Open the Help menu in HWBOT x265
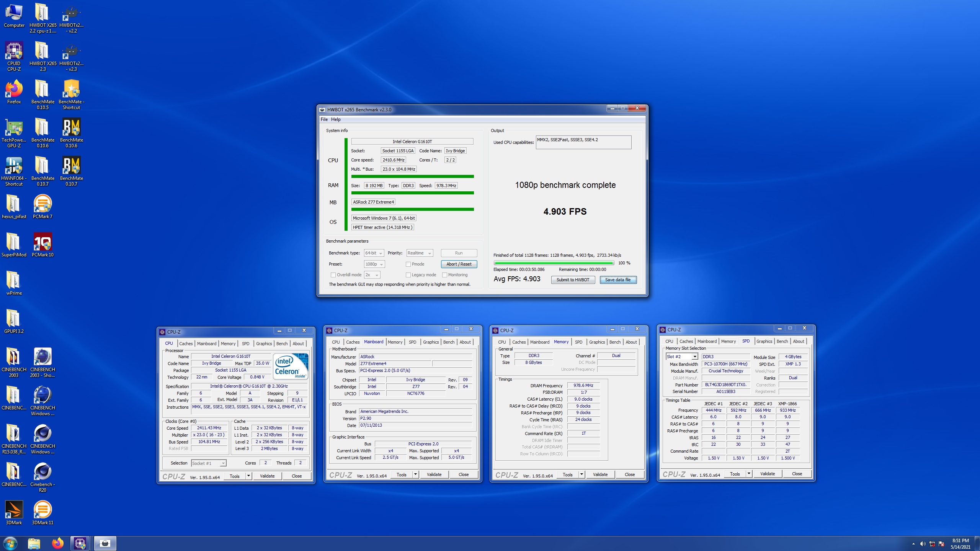This screenshot has height=551, width=980. pos(336,119)
